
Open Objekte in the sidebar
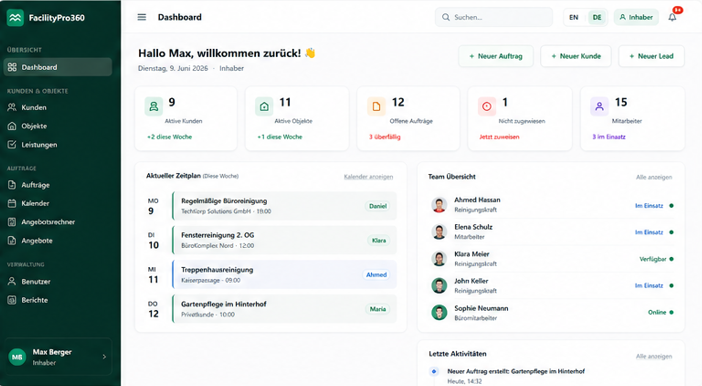[58, 126]
